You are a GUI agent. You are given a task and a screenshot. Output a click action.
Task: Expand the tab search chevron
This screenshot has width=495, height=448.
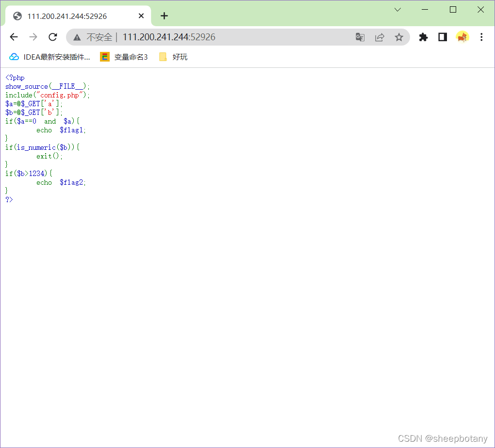(397, 10)
